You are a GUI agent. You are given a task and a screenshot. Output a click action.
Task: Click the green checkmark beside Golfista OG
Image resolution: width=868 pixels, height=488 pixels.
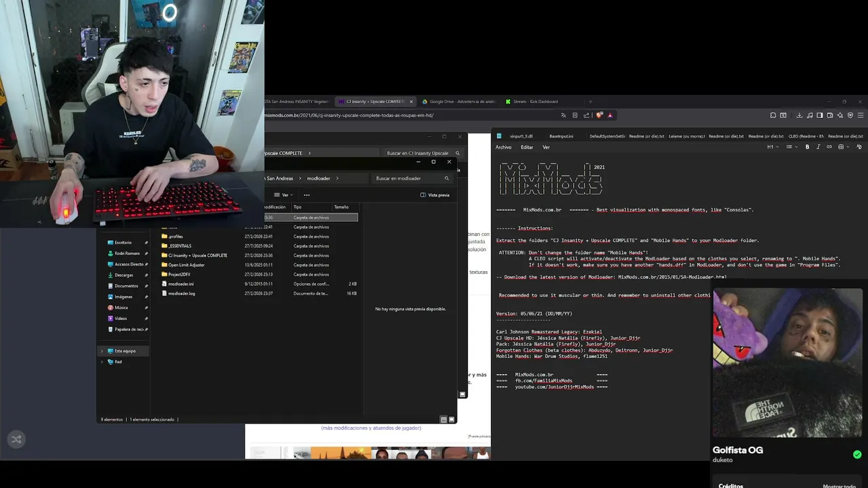857,454
